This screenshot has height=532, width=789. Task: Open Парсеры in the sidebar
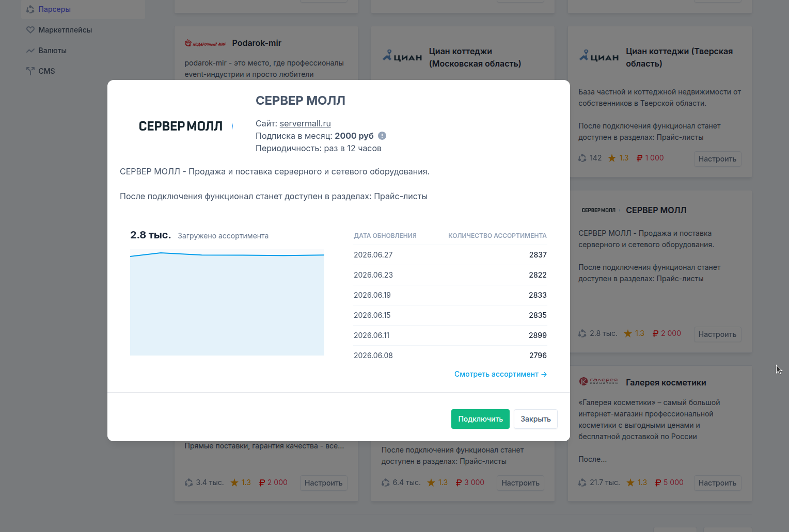coord(83,9)
